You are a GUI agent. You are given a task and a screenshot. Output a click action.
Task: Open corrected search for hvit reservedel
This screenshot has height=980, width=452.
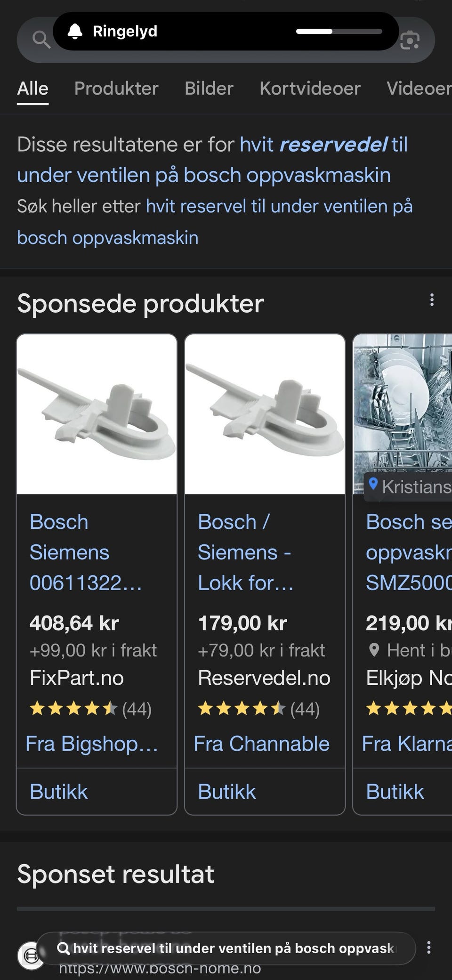(x=212, y=160)
